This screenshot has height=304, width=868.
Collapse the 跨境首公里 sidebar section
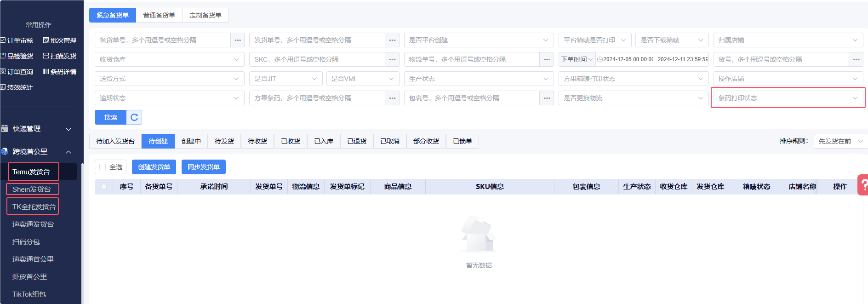[69, 152]
